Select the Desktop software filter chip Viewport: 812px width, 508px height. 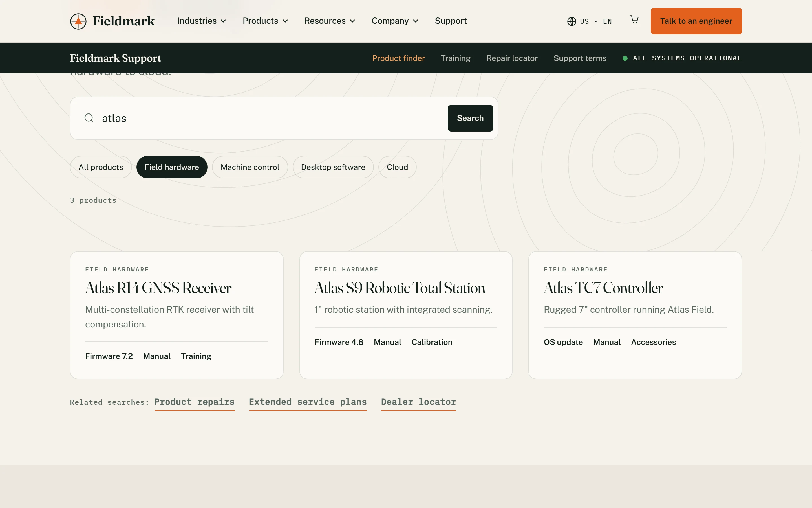pos(333,167)
